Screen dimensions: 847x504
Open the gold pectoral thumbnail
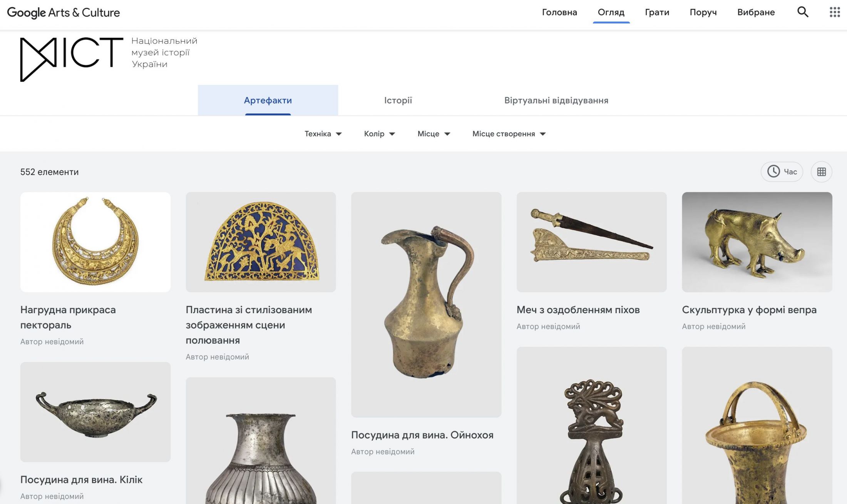pos(95,242)
